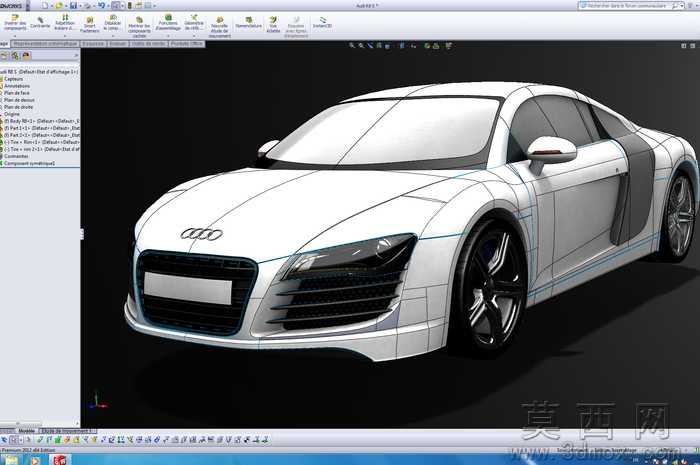Switch to the Outils de rendu tab
Screen dimensions: 700x465
[x=149, y=44]
